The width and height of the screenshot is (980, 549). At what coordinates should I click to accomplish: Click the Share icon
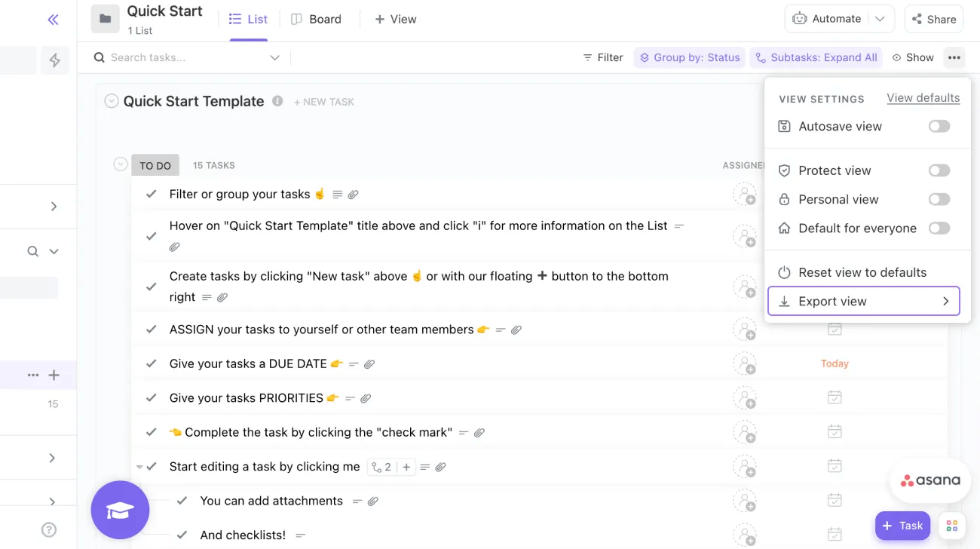pyautogui.click(x=933, y=18)
